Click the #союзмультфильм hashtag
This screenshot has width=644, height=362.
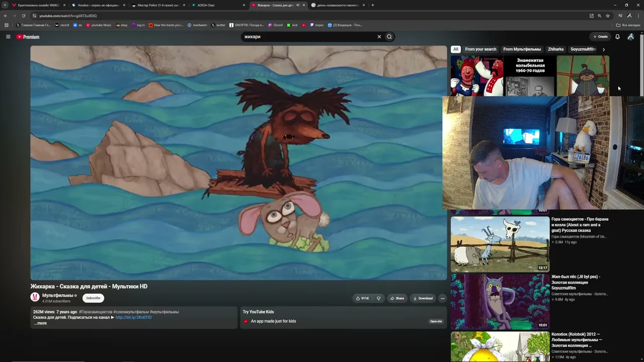click(x=131, y=312)
